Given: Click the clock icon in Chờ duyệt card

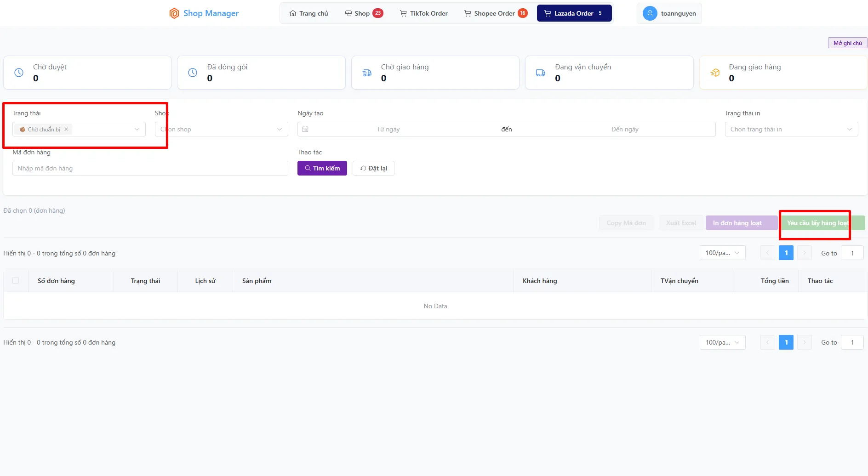Looking at the screenshot, I should (x=19, y=73).
